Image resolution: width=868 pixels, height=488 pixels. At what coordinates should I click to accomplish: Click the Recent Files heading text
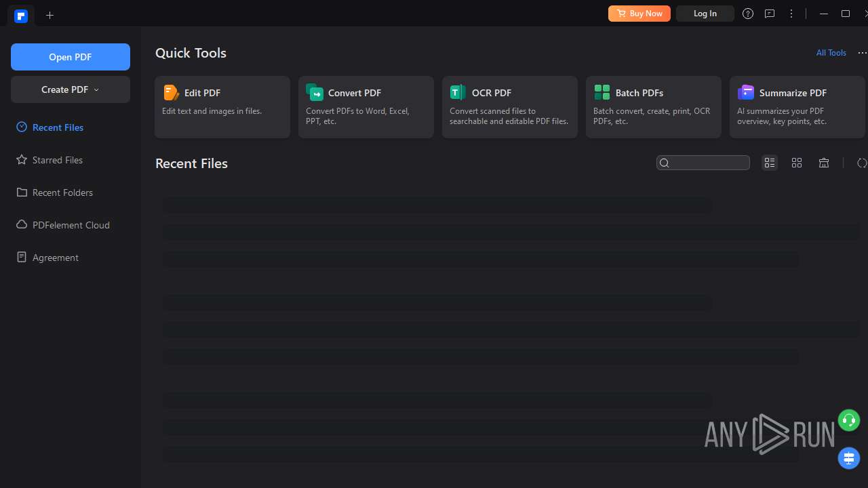coord(191,163)
